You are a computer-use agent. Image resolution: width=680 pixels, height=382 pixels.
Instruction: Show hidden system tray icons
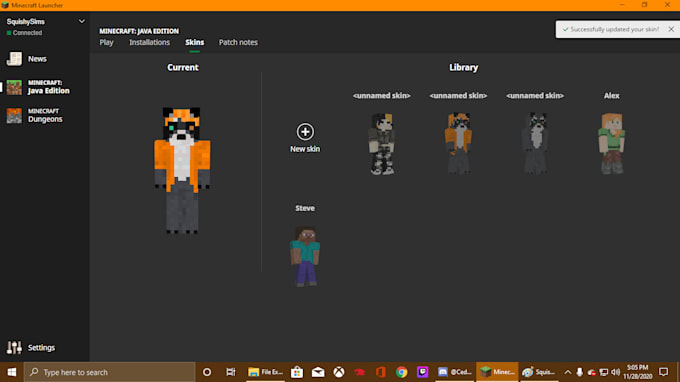click(567, 372)
